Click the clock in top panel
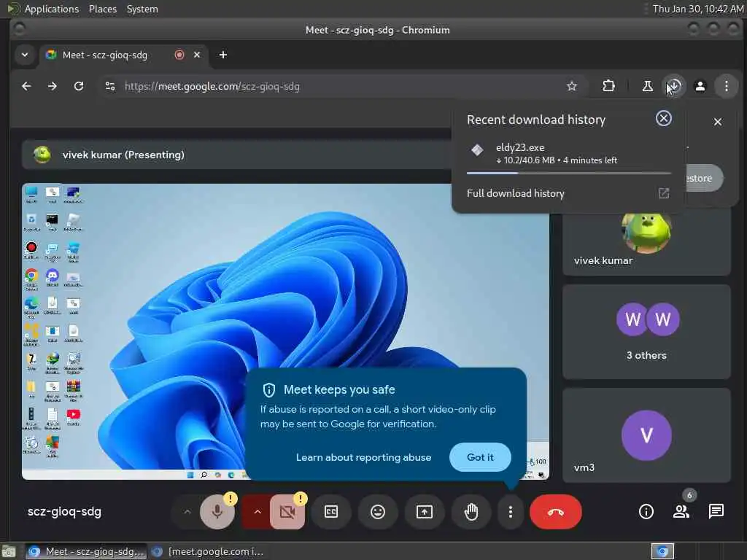This screenshot has height=560, width=747. pos(698,9)
